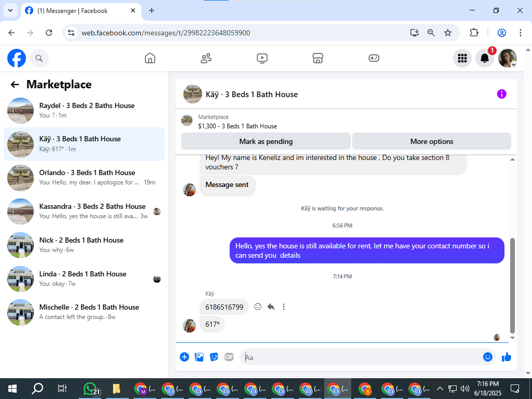Focus the Aa message input field
532x399 pixels.
pos(362,357)
